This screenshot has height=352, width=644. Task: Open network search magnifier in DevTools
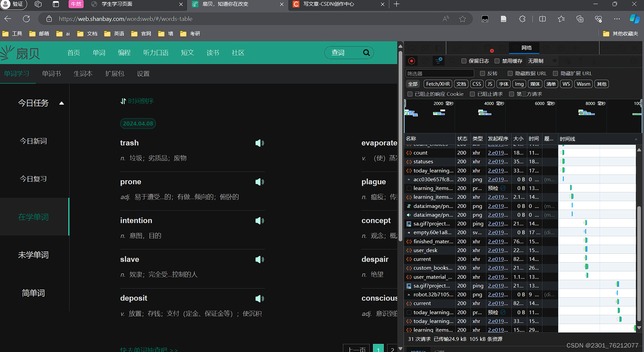(x=452, y=61)
